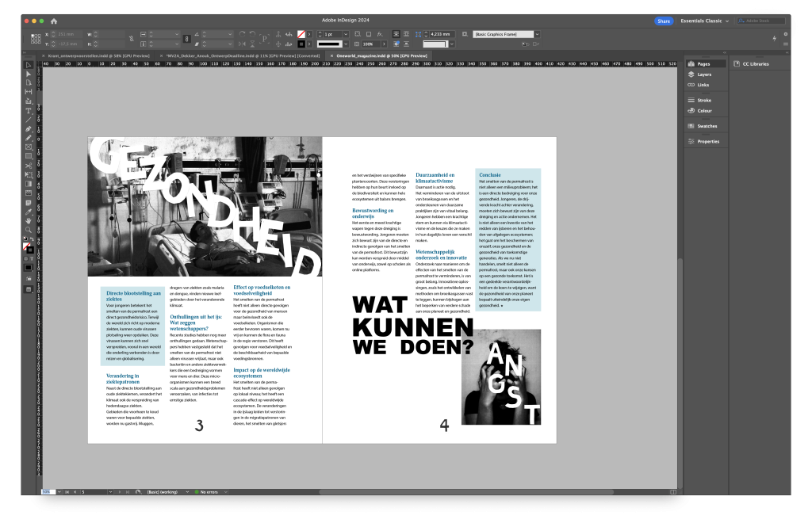
Task: Switch to the Krant_ontwerpvoorstellen.indd tab
Action: pos(98,56)
